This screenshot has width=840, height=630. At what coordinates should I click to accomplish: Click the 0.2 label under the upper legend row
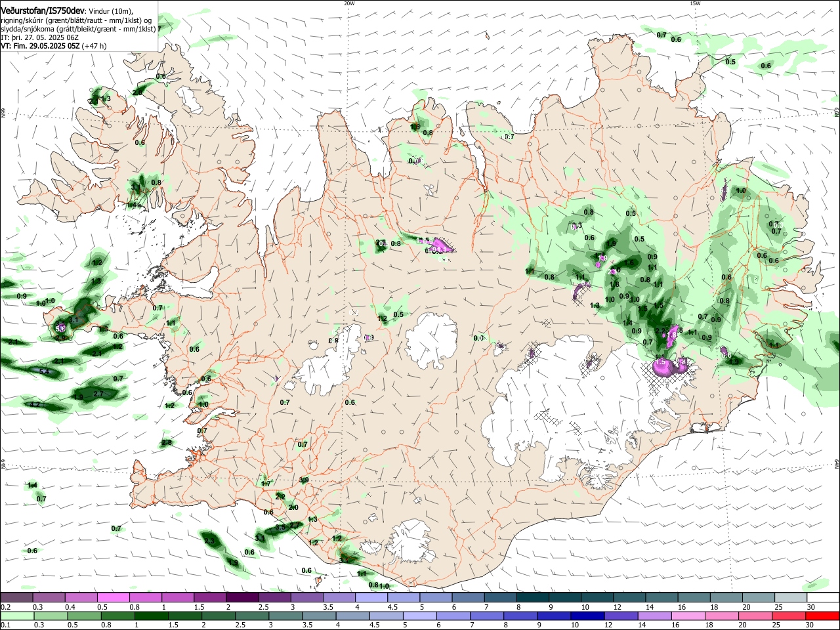pyautogui.click(x=5, y=607)
